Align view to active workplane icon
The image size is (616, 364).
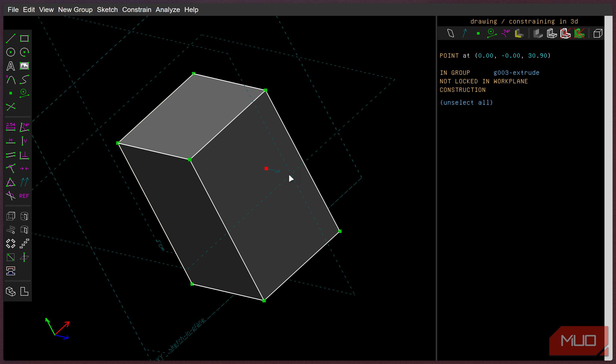24,292
